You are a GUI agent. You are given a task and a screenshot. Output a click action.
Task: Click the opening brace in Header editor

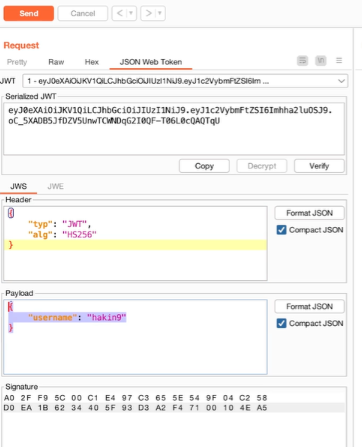pos(11,213)
